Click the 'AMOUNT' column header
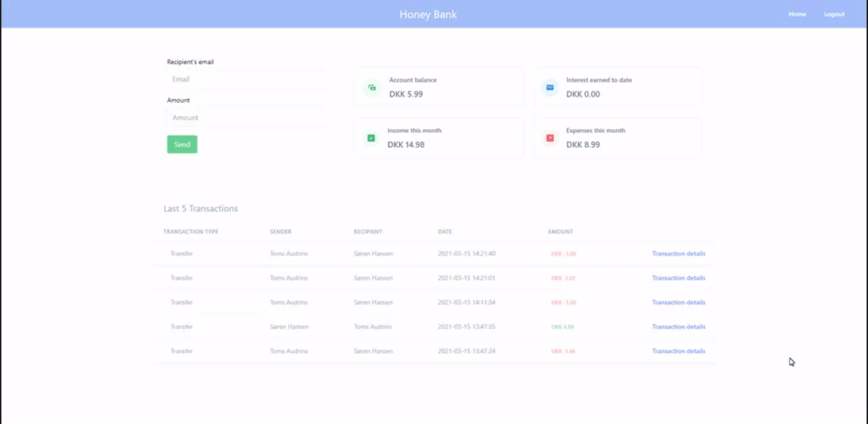 (x=560, y=232)
